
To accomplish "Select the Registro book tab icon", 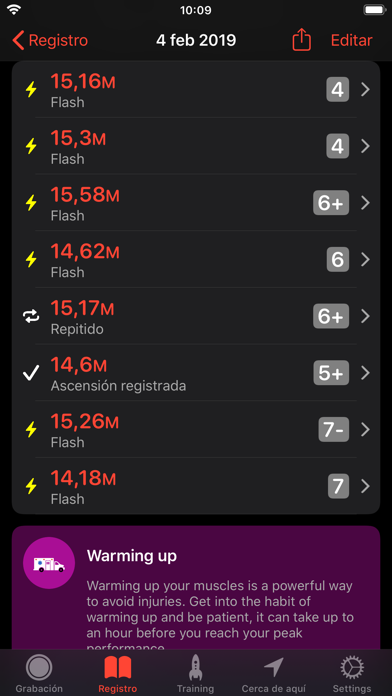I will (118, 667).
